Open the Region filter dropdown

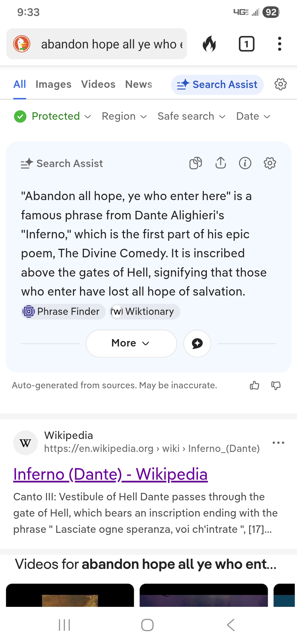pos(124,116)
